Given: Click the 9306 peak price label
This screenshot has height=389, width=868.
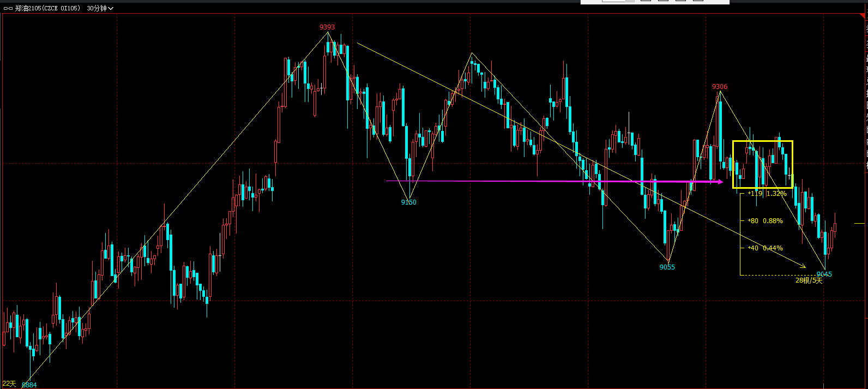Looking at the screenshot, I should 719,87.
